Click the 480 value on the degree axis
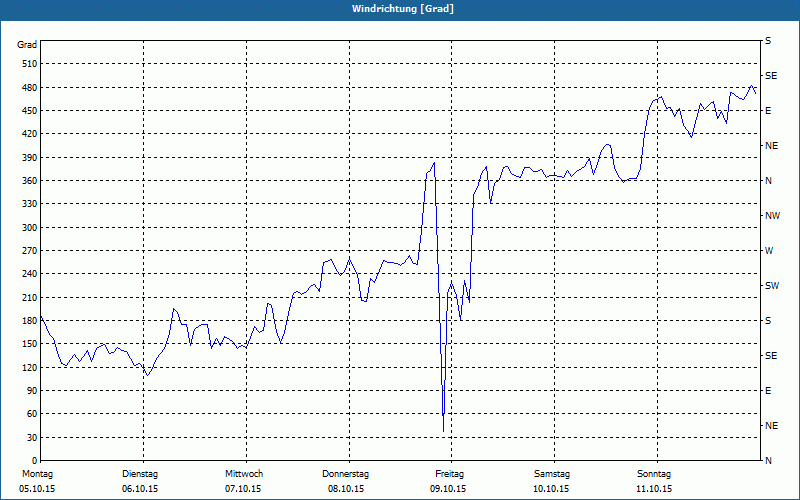The image size is (800, 500). tap(30, 87)
